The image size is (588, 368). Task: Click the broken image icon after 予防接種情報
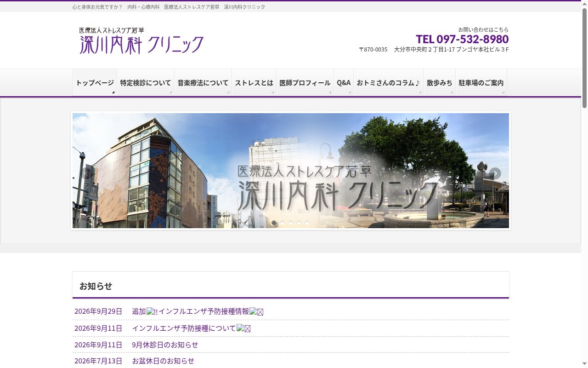pyautogui.click(x=256, y=311)
